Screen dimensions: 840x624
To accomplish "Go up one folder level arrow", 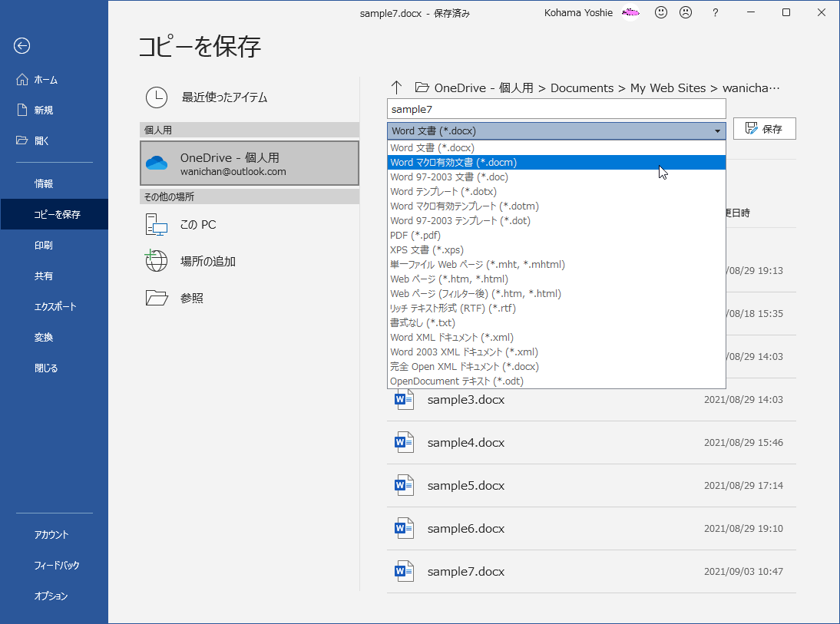I will click(x=396, y=87).
